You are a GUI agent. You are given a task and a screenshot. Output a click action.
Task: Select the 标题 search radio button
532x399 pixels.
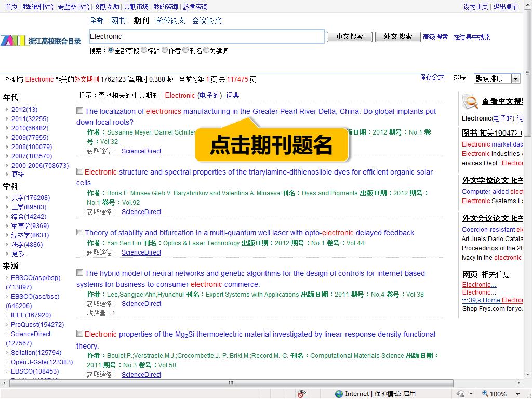144,50
